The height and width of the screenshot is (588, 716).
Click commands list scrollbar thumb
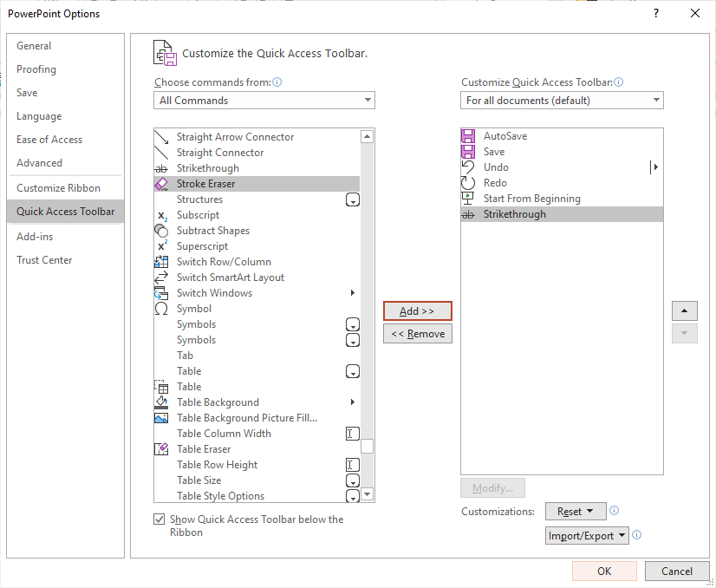click(368, 446)
